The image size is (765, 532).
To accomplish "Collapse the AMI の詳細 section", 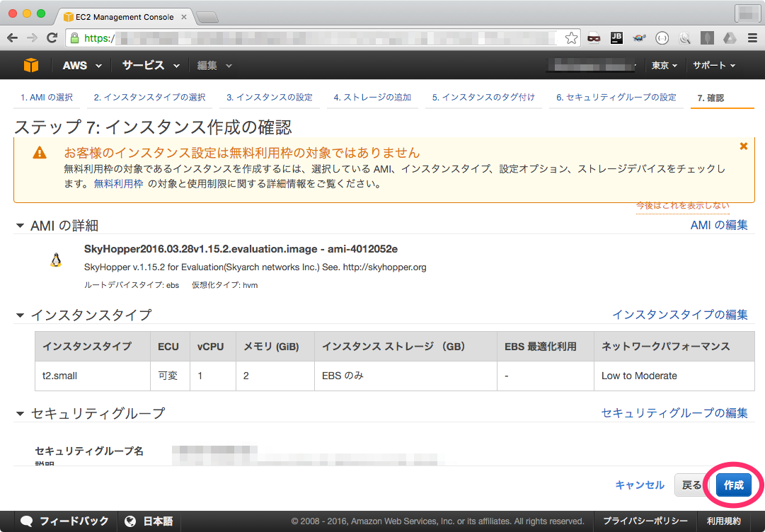I will 20,226.
